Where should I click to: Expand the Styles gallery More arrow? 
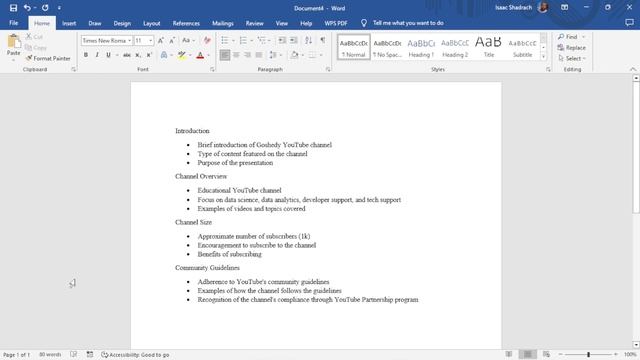[x=543, y=57]
